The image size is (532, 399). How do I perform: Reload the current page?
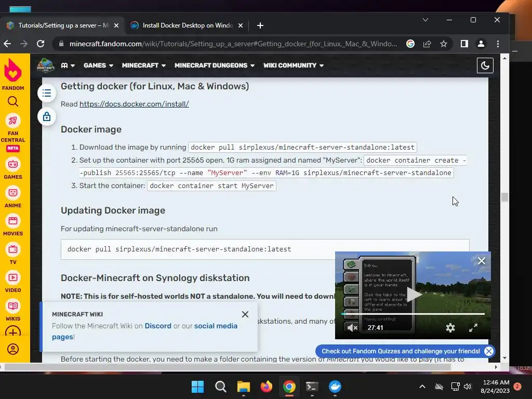pyautogui.click(x=41, y=44)
